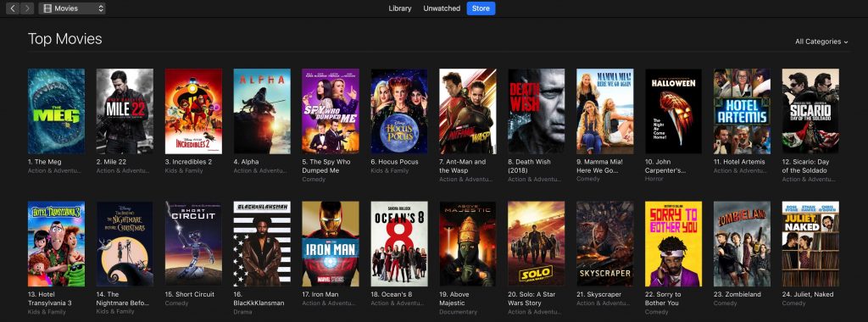The height and width of the screenshot is (322, 868).
Task: Switch to the Library tab
Action: point(400,8)
